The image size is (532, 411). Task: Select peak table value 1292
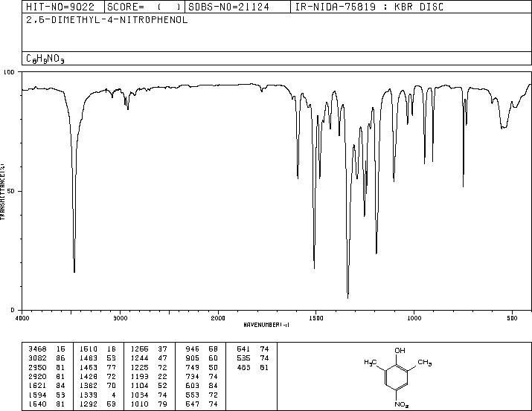[x=89, y=404]
